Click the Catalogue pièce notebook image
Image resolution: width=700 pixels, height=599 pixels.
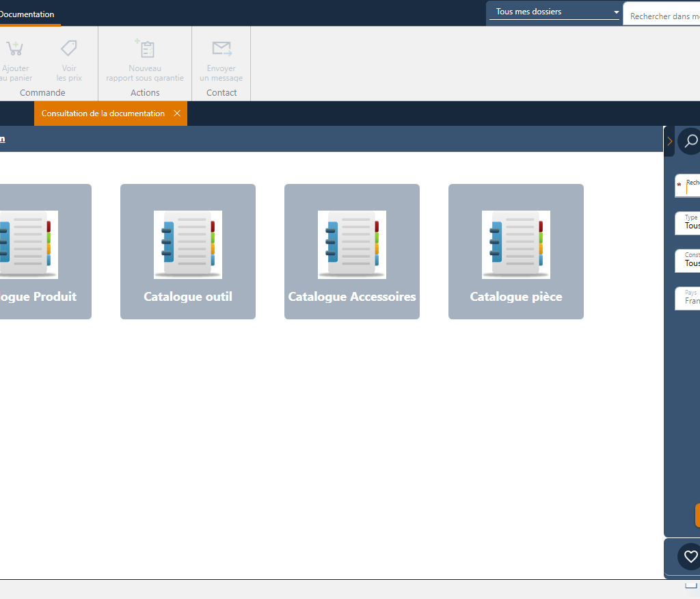pyautogui.click(x=516, y=244)
